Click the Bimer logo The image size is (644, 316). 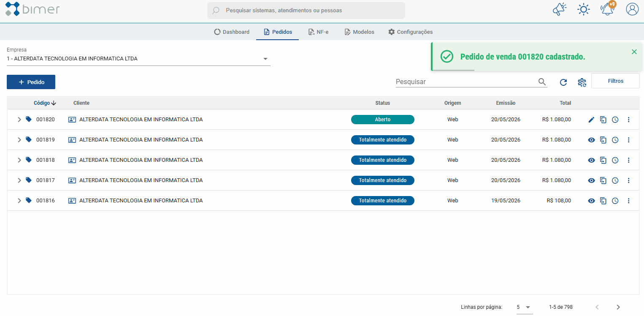pos(32,9)
